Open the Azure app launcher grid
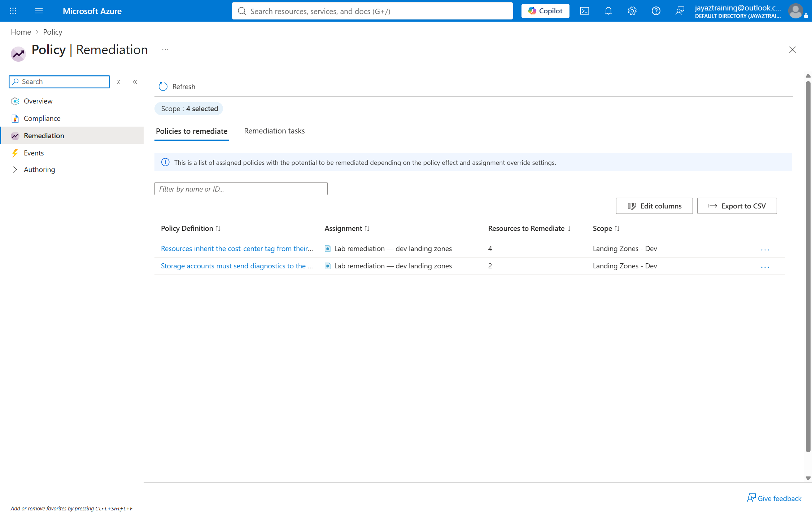The height and width of the screenshot is (514, 812). click(x=13, y=11)
